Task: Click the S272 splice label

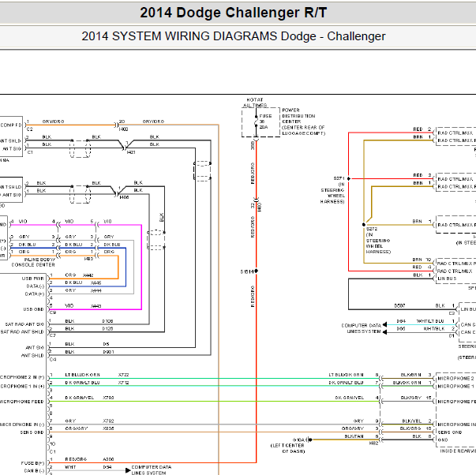Action: point(372,229)
